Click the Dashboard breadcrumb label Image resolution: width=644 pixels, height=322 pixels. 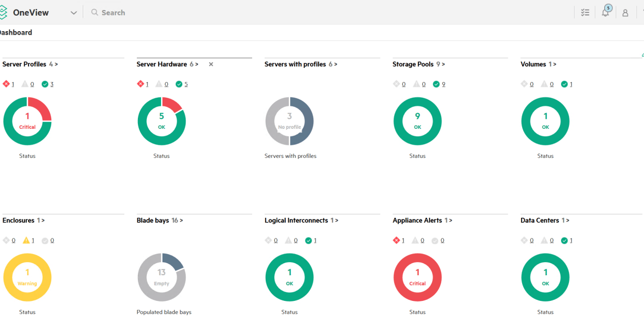pyautogui.click(x=15, y=32)
